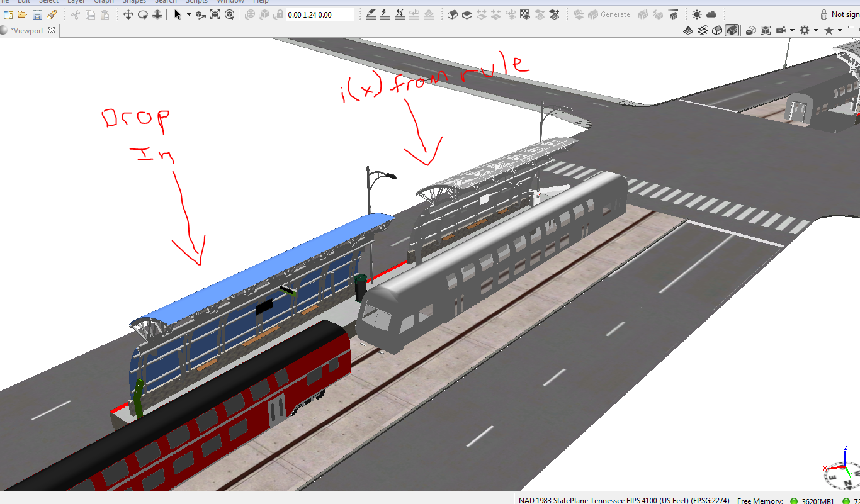
Task: Toggle the map layers visibility icon
Action: click(x=688, y=30)
